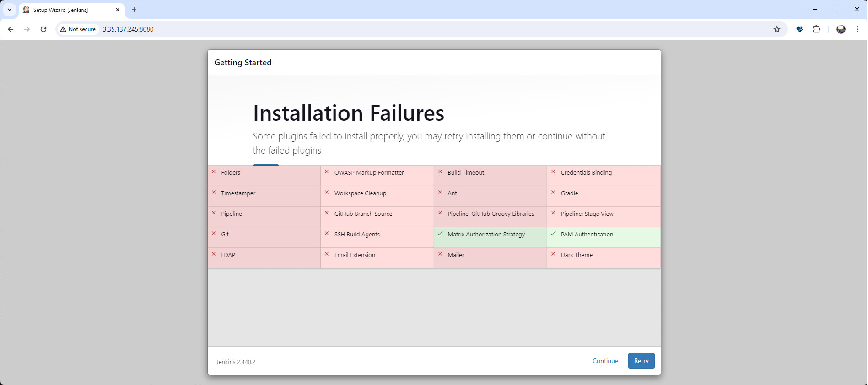
Task: Click the Pipeline plugin X icon
Action: [214, 213]
